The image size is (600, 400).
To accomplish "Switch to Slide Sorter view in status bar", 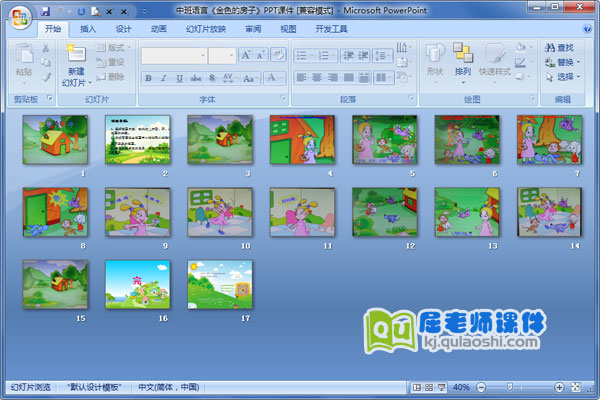I will [428, 387].
